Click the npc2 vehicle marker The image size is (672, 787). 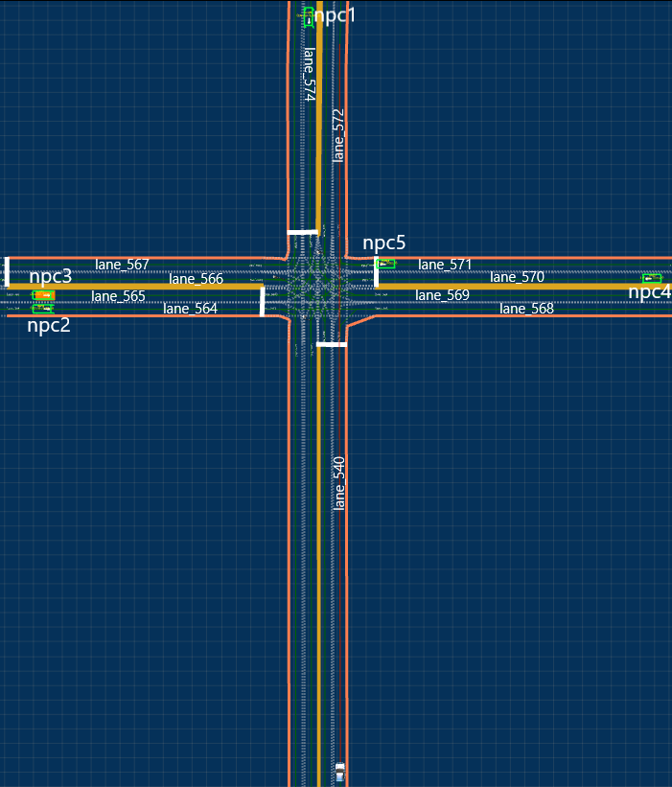42,309
